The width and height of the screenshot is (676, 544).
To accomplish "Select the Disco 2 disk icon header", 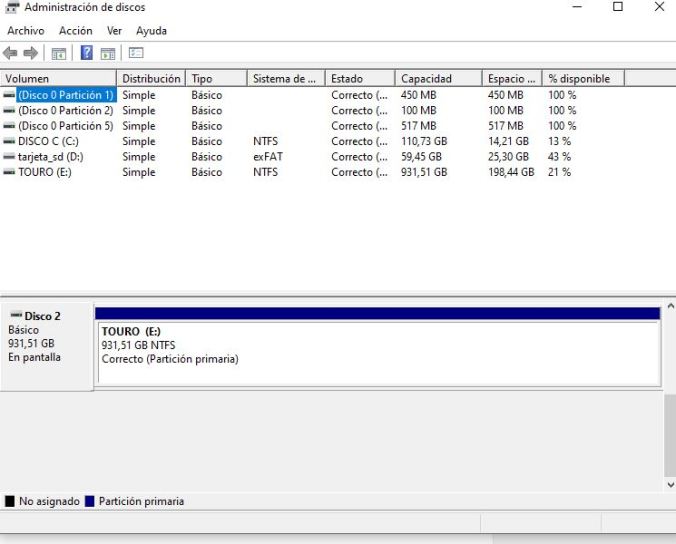I will click(x=41, y=316).
